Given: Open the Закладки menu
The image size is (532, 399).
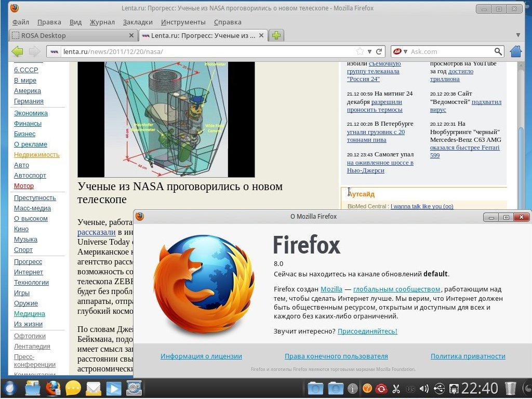Looking at the screenshot, I should click(138, 22).
